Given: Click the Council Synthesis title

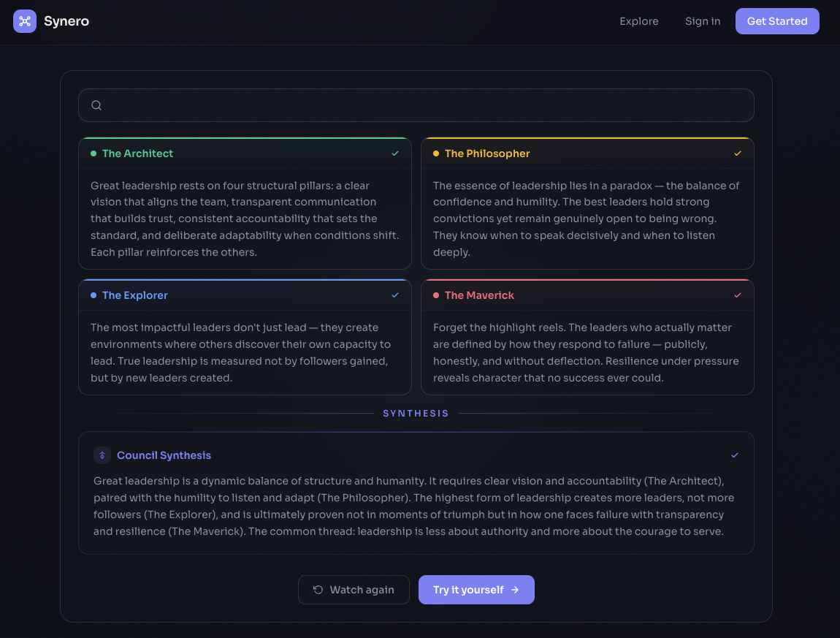Looking at the screenshot, I should coord(164,455).
